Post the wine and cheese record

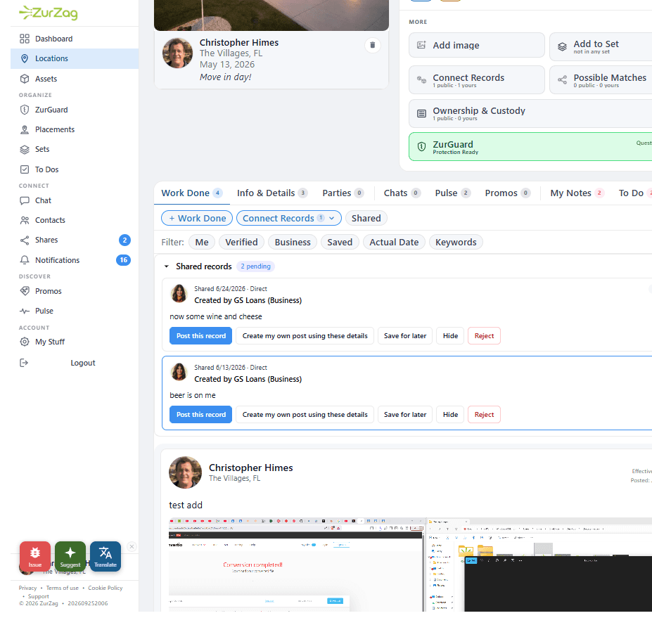[201, 335]
